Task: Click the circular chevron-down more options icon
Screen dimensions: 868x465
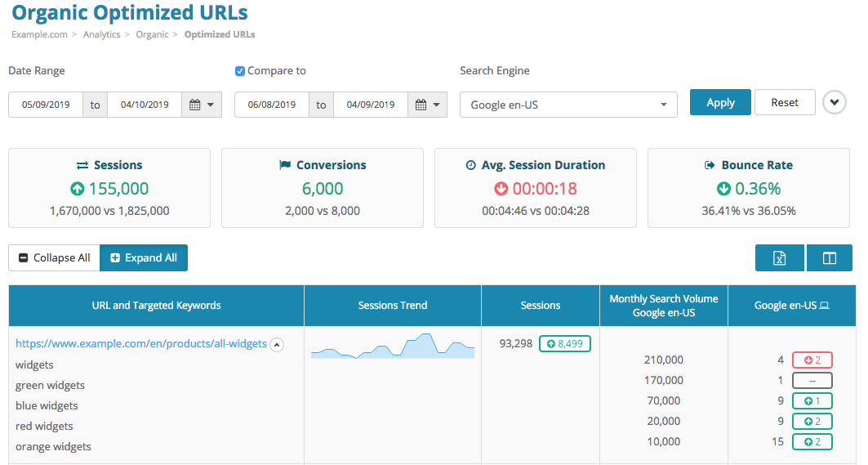Action: tap(834, 103)
